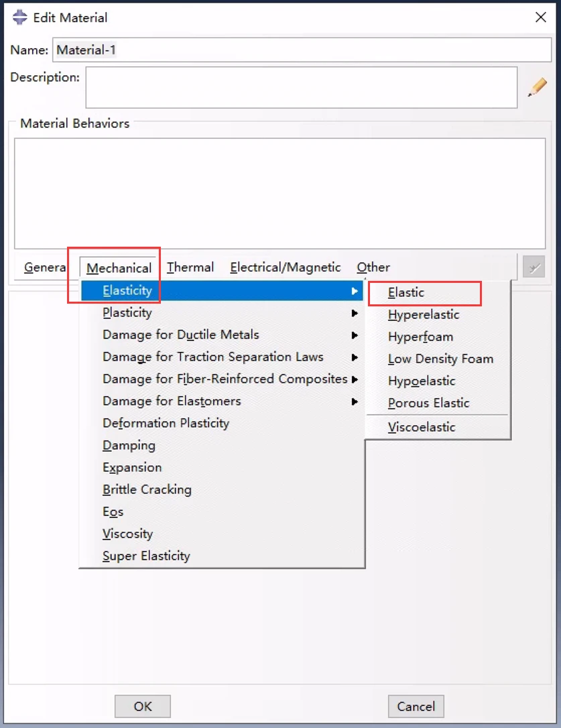Image resolution: width=561 pixels, height=728 pixels.
Task: Click the pencil edit description icon
Action: (x=538, y=87)
